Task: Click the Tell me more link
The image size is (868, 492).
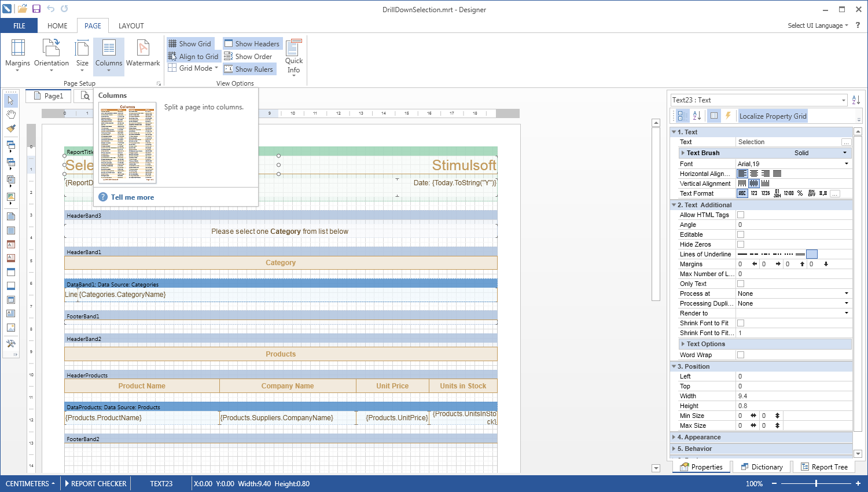Action: (133, 197)
